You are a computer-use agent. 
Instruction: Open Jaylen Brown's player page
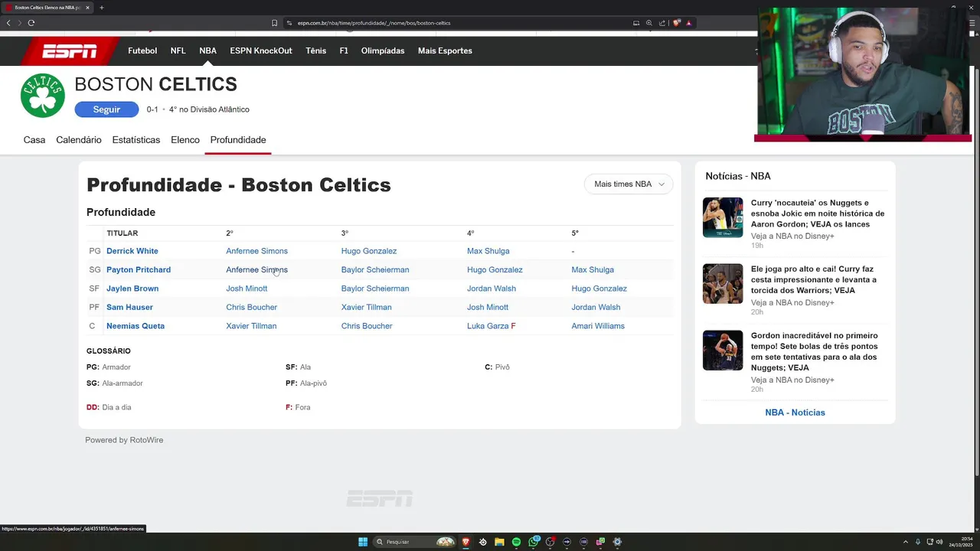(x=132, y=289)
